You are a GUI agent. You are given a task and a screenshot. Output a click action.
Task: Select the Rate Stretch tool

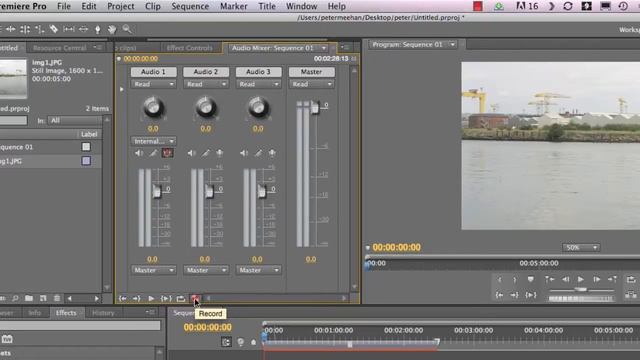39,29
